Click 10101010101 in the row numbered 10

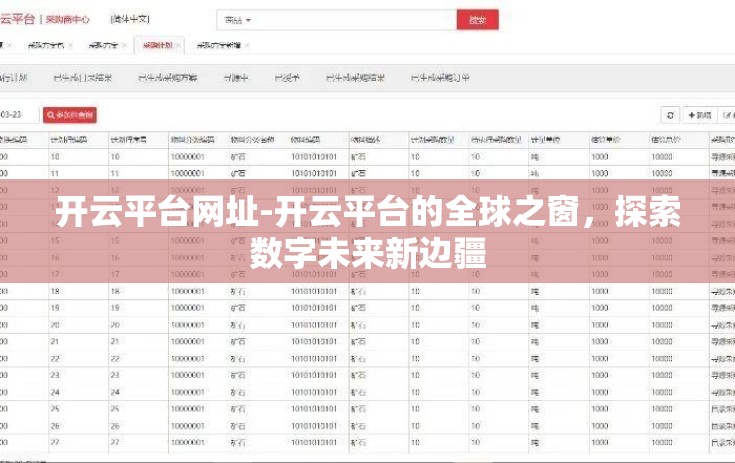[314, 157]
